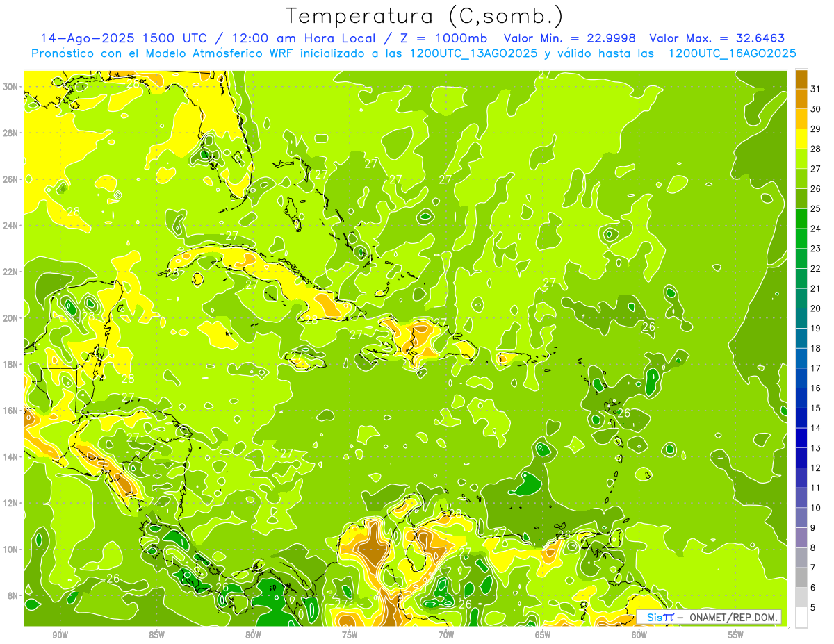The image size is (834, 644).
Task: Click the "16N" latitude axis label
Action: pos(11,411)
